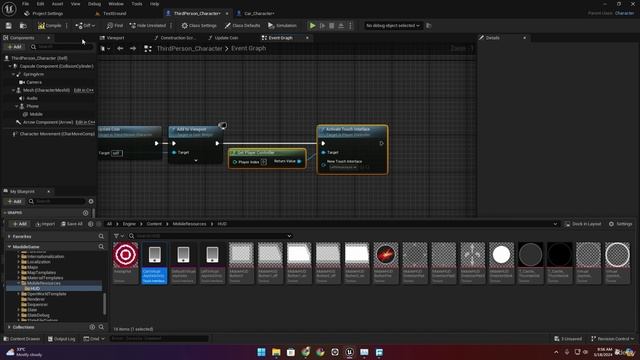Select the red fire button asset thumbnail

click(386, 255)
